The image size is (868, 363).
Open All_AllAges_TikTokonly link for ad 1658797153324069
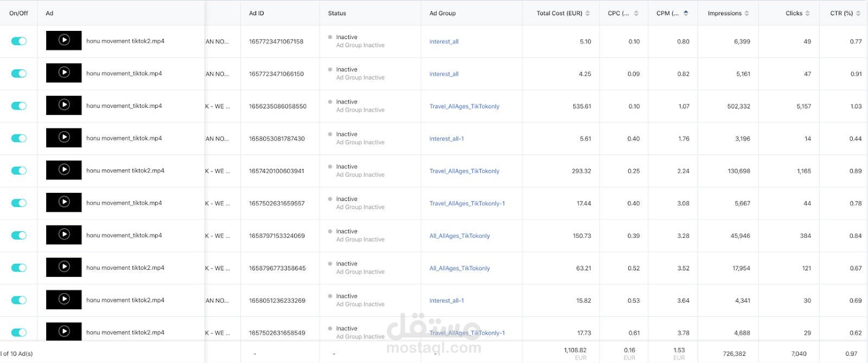[x=459, y=236]
